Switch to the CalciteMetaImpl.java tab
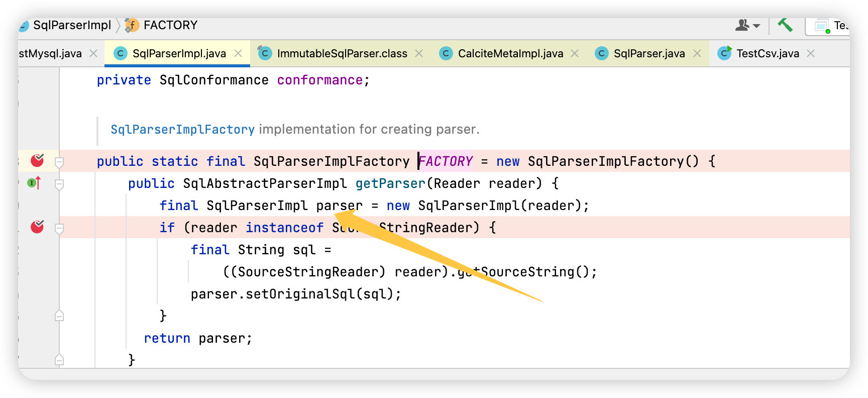 pyautogui.click(x=510, y=53)
